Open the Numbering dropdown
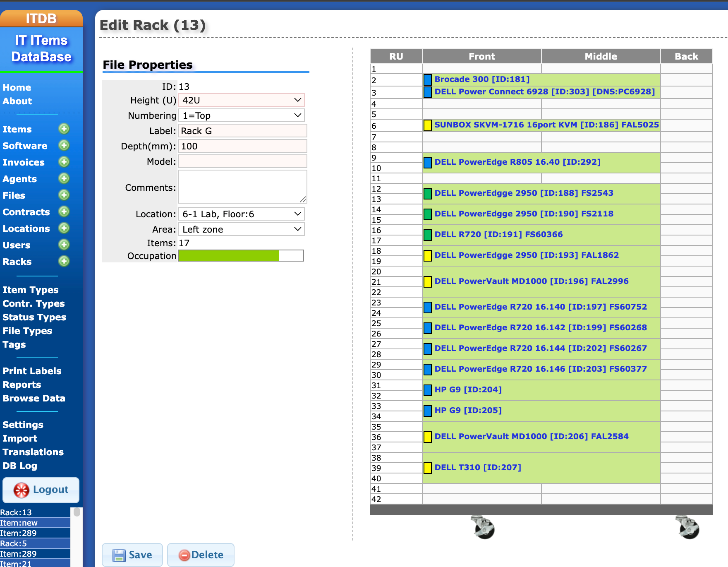728x567 pixels. coord(242,115)
